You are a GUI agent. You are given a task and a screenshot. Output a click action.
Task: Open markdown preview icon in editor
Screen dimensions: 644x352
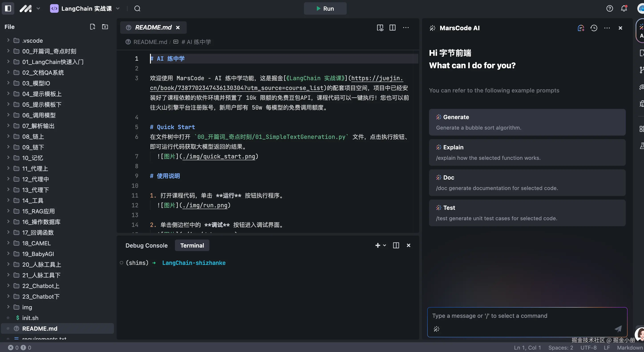380,28
